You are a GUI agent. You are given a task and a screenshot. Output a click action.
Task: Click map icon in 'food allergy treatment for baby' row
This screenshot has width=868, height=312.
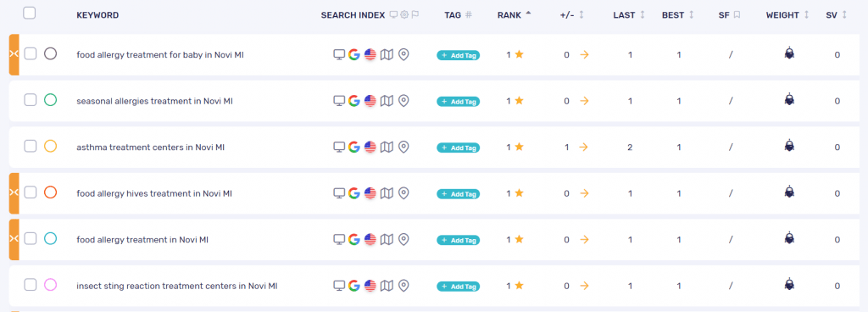(x=387, y=54)
